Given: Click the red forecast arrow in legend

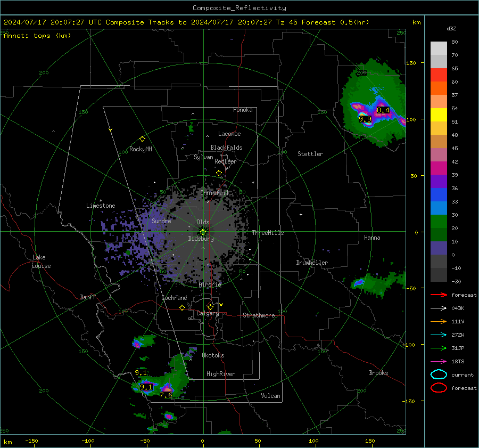Looking at the screenshot, I should click(439, 295).
